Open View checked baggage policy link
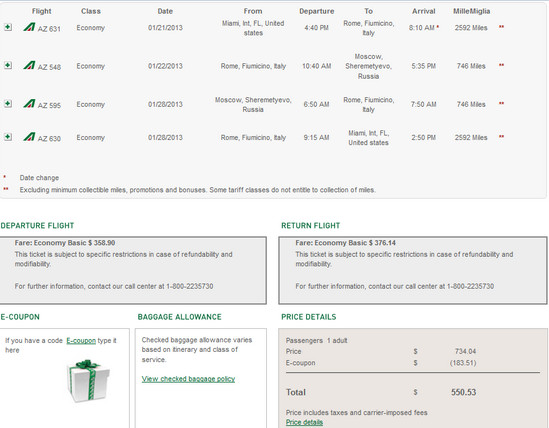 coord(188,379)
